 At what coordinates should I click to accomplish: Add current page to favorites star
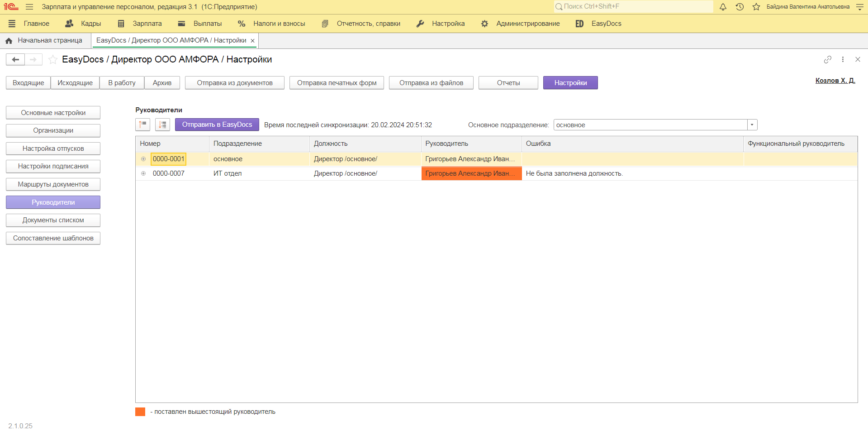coord(53,59)
